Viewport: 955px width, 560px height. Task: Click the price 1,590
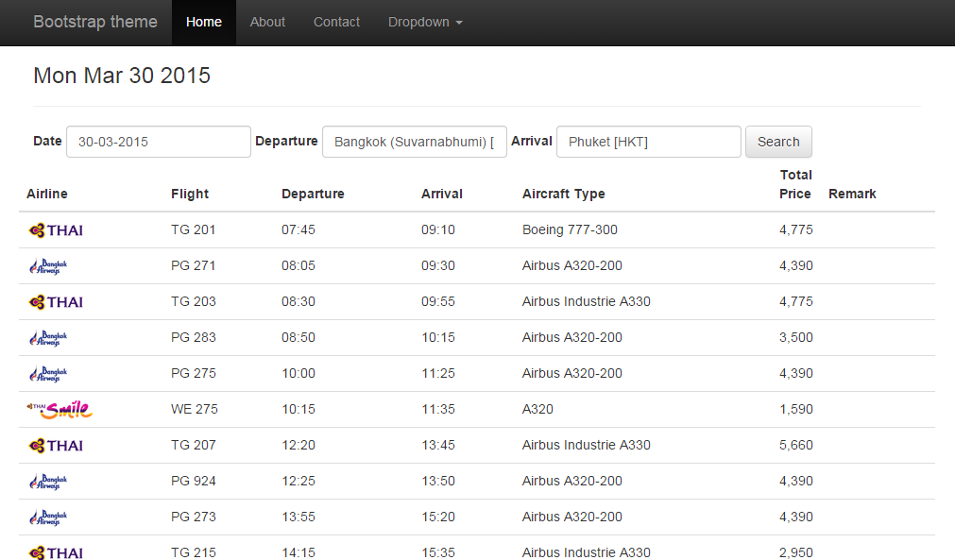click(x=796, y=409)
